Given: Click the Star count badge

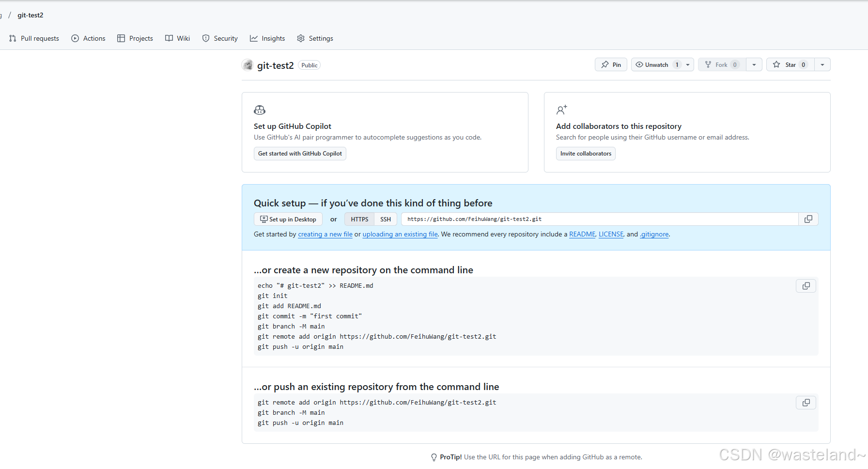Looking at the screenshot, I should [x=804, y=64].
